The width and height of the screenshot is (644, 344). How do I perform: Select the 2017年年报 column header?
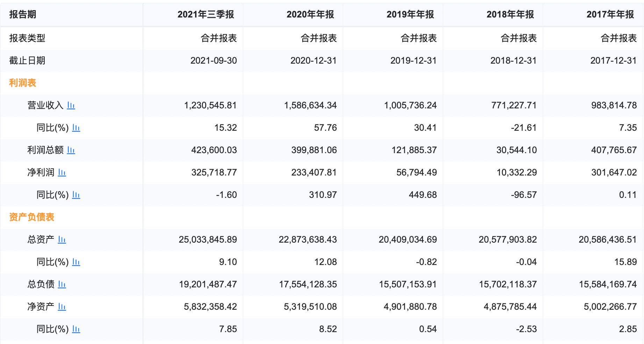[x=610, y=14]
